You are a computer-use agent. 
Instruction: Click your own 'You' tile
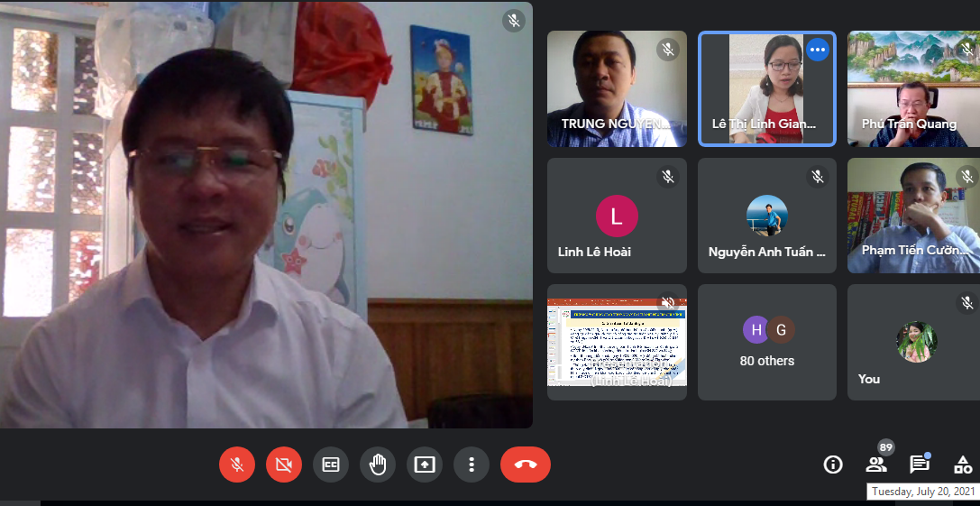[x=912, y=343]
